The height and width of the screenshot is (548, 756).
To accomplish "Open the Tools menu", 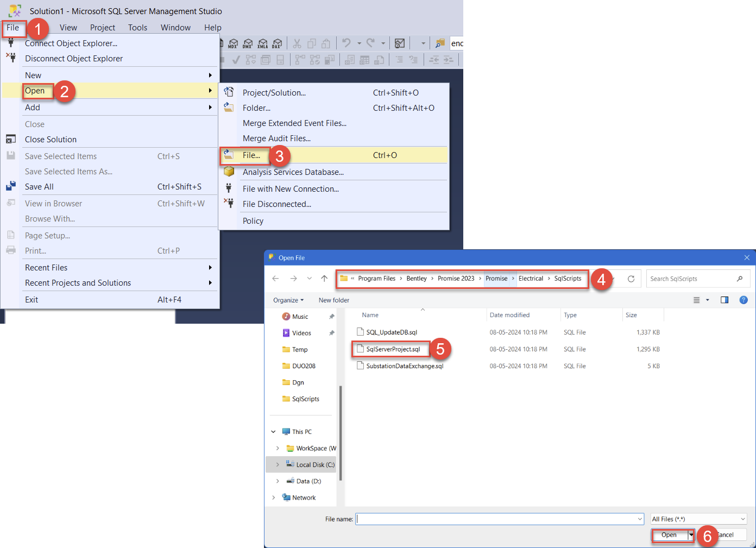I will (138, 28).
